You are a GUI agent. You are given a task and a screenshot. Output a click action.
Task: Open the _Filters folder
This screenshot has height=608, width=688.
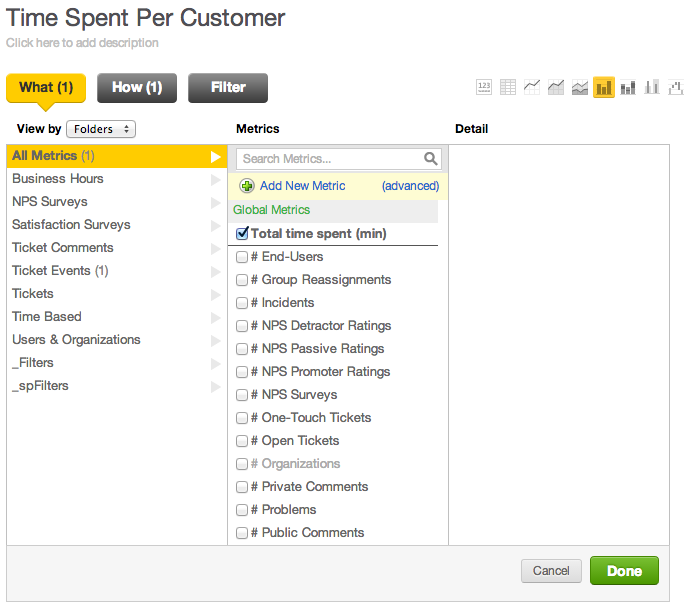pos(117,363)
